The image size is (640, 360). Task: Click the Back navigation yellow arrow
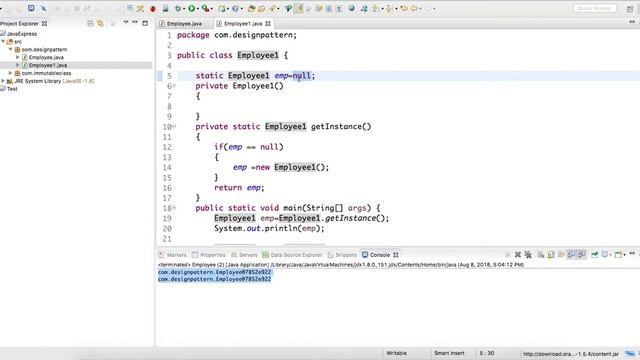(415, 8)
